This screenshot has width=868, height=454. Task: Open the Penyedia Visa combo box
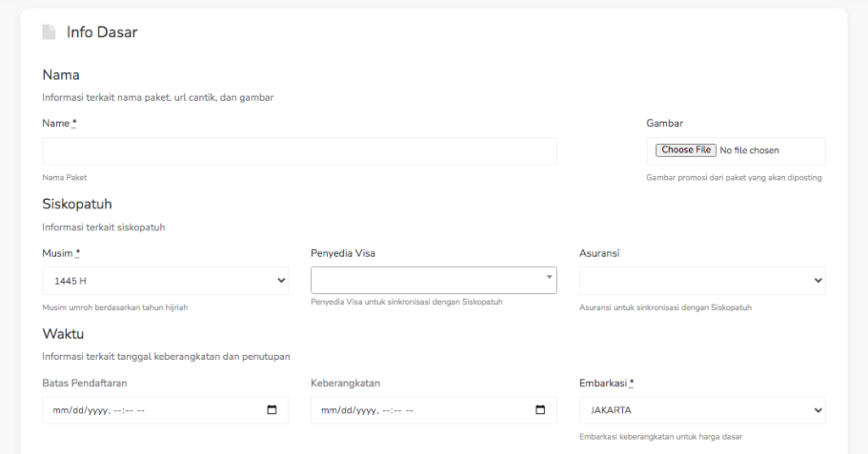tap(428, 280)
